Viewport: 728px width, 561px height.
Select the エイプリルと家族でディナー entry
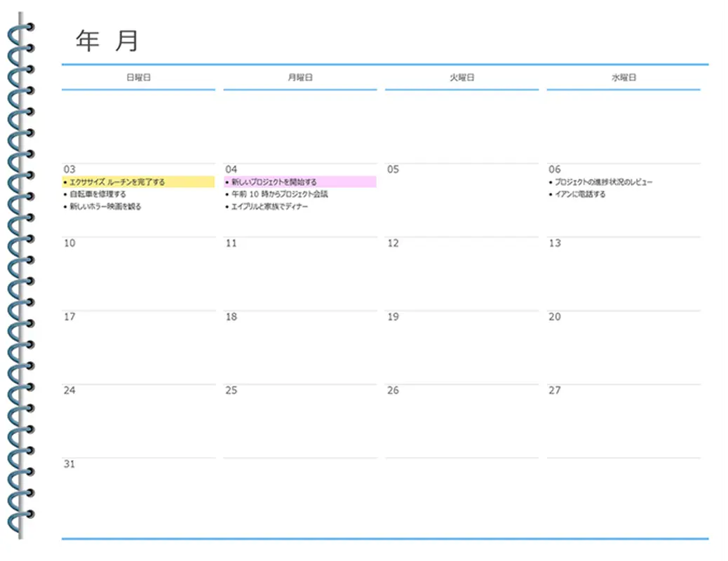(x=269, y=207)
